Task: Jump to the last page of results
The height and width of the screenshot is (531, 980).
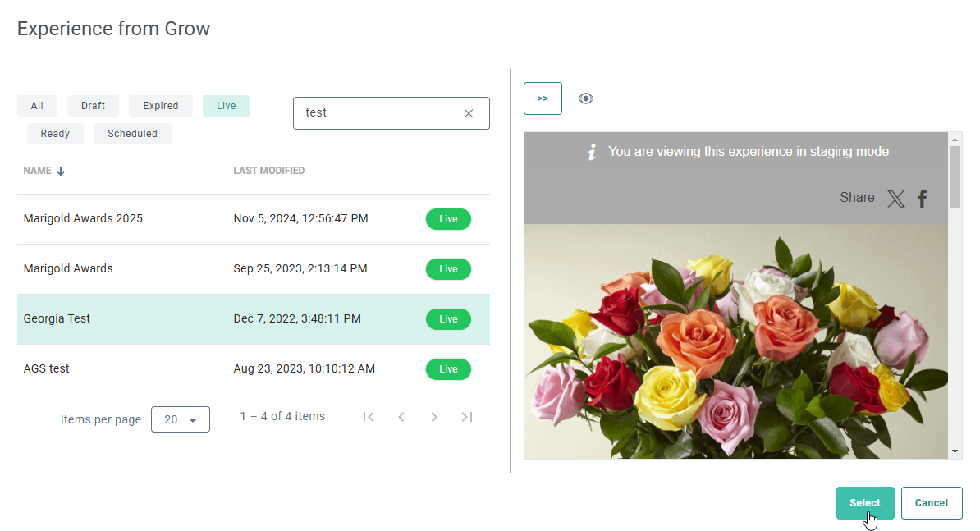Action: click(x=467, y=417)
